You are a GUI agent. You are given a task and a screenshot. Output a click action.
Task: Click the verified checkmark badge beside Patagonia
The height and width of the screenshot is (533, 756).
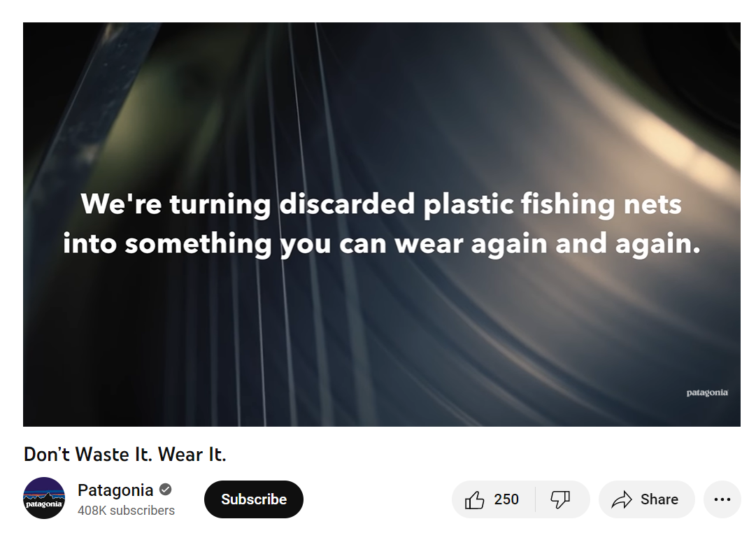click(165, 490)
